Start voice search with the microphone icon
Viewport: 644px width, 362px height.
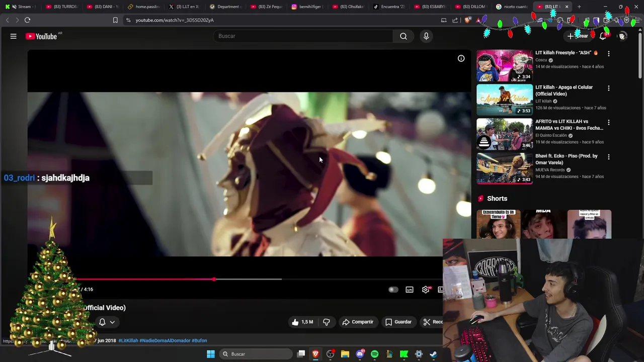[x=426, y=36]
